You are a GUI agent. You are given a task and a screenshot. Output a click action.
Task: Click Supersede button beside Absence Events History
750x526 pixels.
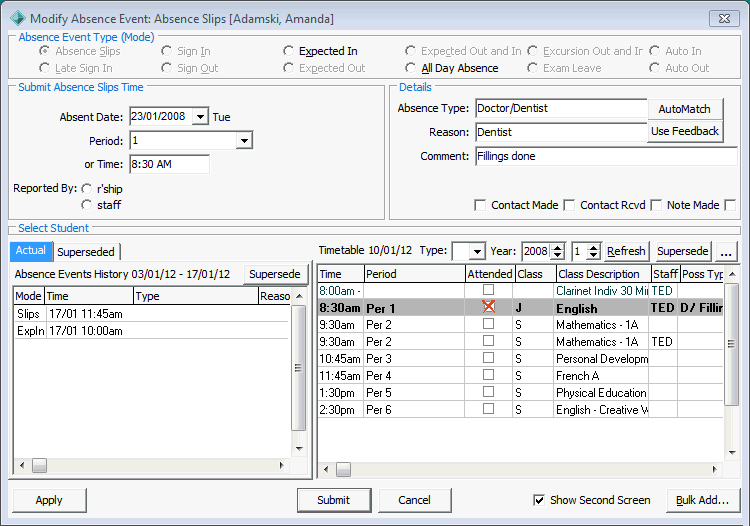(x=275, y=274)
